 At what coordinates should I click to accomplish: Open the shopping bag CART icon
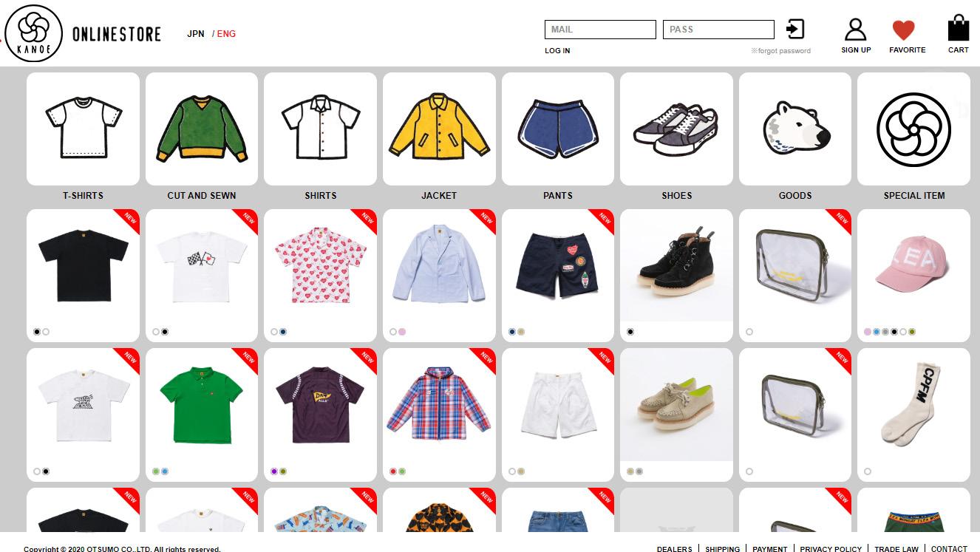pos(959,29)
